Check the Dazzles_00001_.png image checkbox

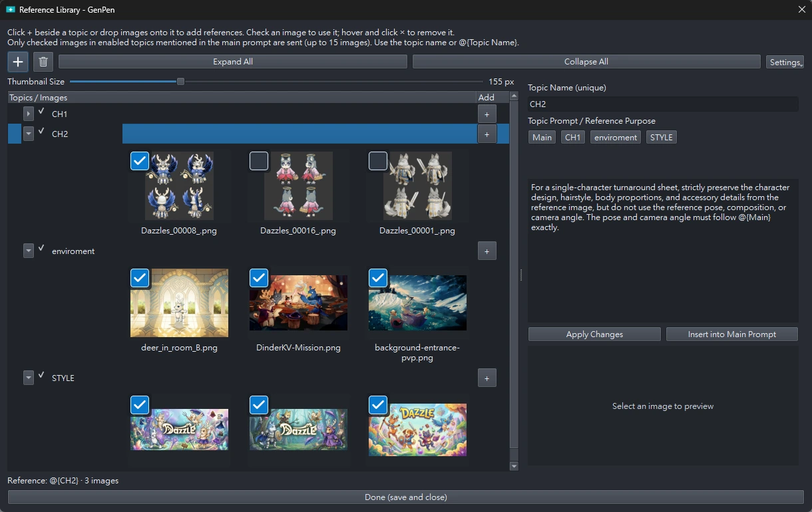[378, 161]
